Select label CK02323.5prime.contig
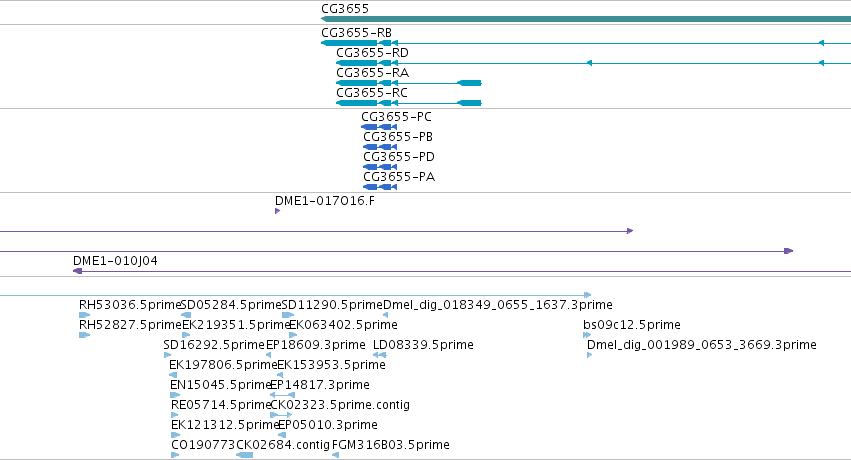Viewport: 851px width, 460px height. [340, 405]
